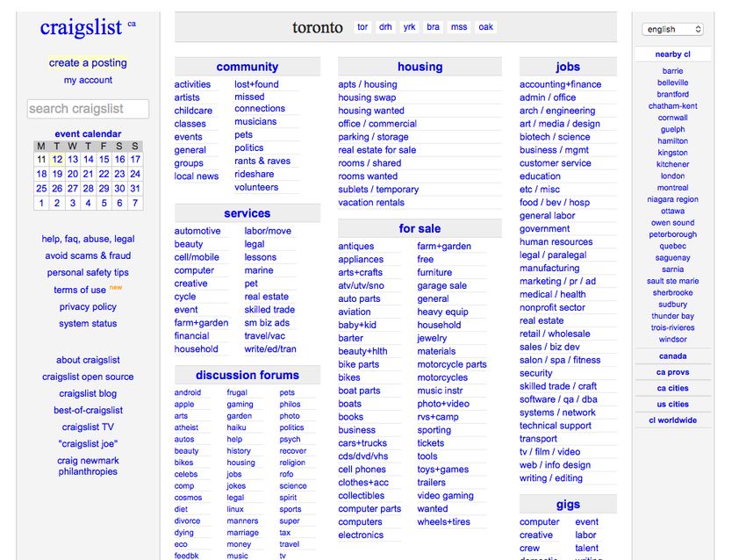Open cars+trucks in for sale
746x560 pixels.
[x=362, y=443]
